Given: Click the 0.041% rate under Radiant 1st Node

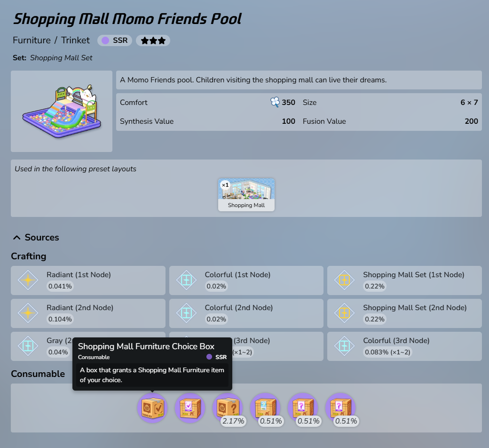Looking at the screenshot, I should (60, 286).
